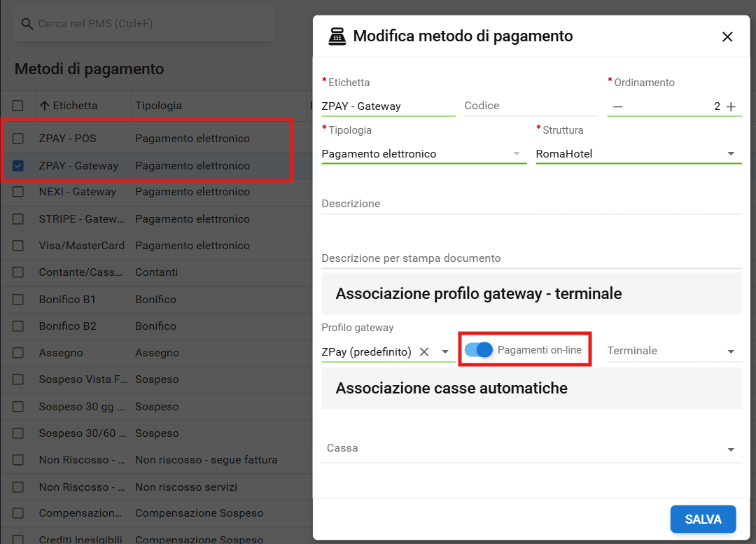The image size is (756, 544).
Task: Open the Cassa dropdown
Action: (730, 449)
